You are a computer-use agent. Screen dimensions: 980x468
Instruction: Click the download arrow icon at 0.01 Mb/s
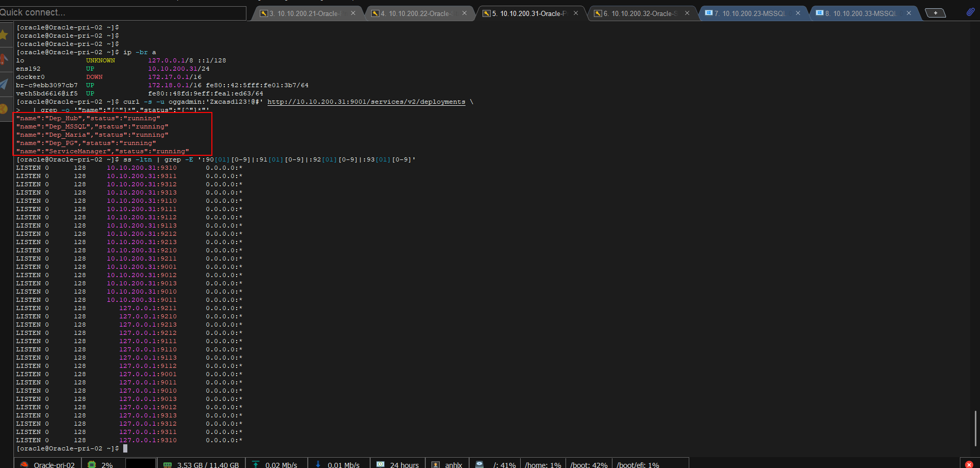(318, 464)
